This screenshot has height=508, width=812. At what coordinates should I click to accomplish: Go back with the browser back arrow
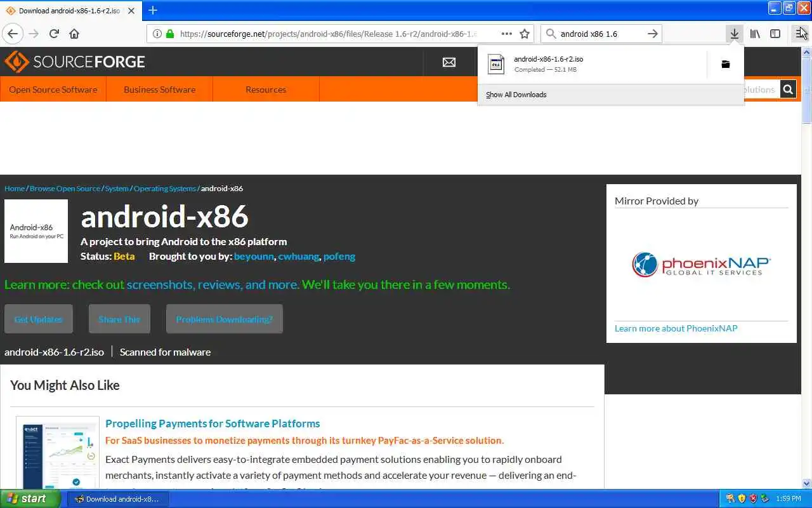point(13,34)
